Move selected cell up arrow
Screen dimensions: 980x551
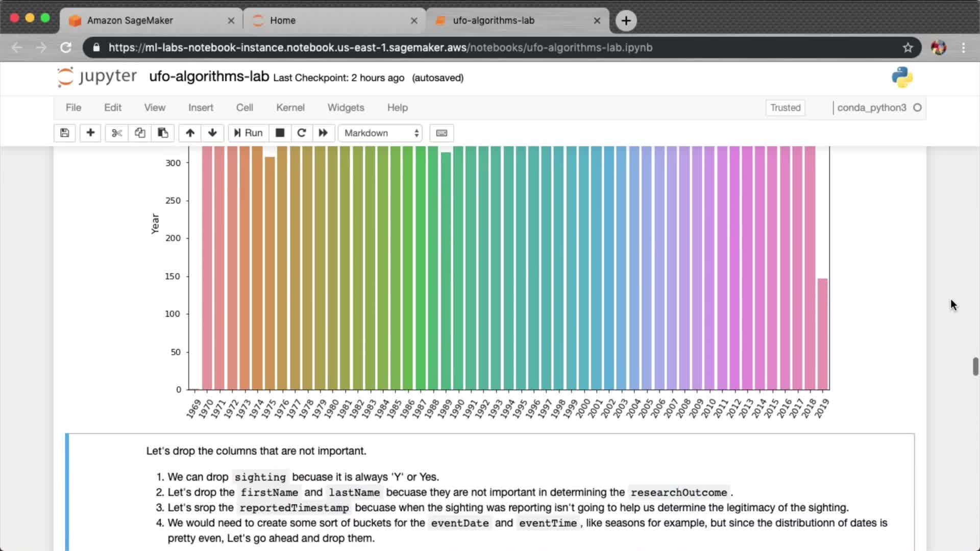190,133
